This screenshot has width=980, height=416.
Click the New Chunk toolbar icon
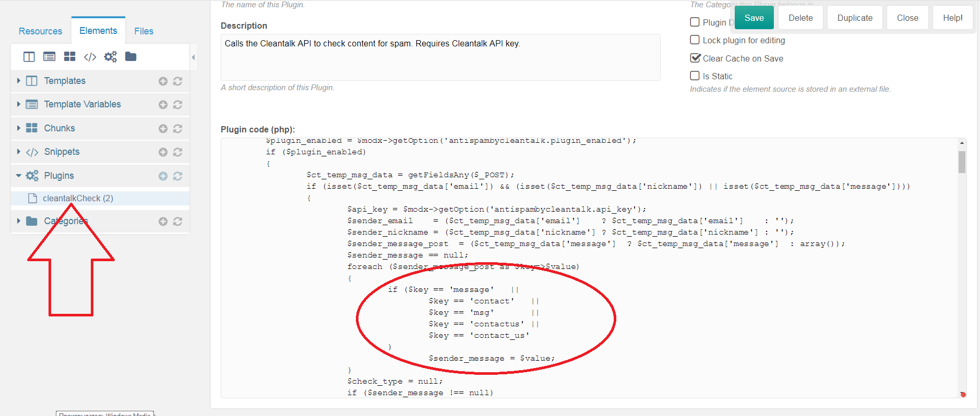point(69,57)
